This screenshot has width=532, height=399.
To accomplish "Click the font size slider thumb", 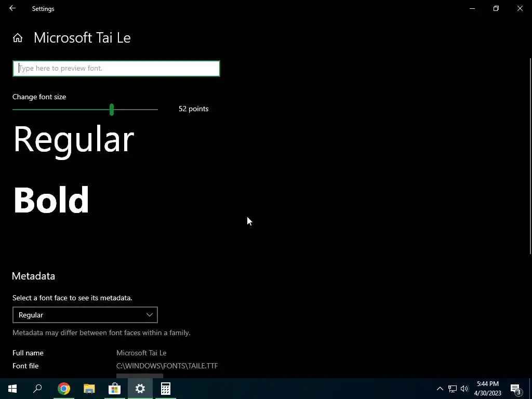I will [x=112, y=110].
